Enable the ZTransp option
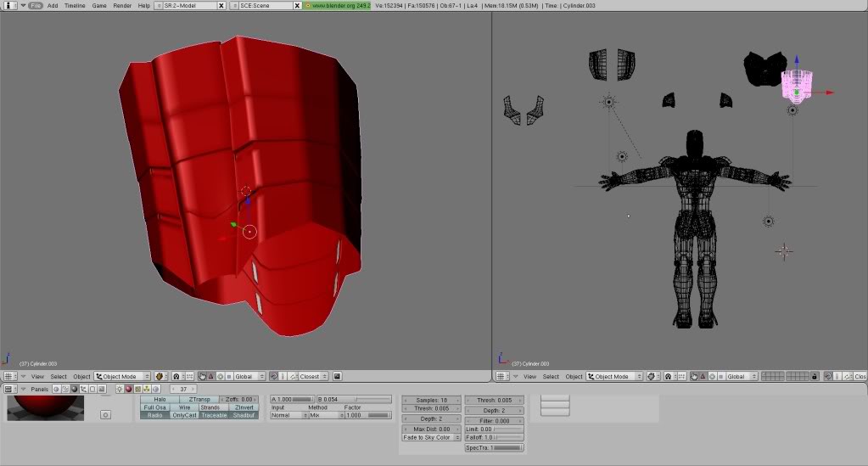 [x=199, y=399]
